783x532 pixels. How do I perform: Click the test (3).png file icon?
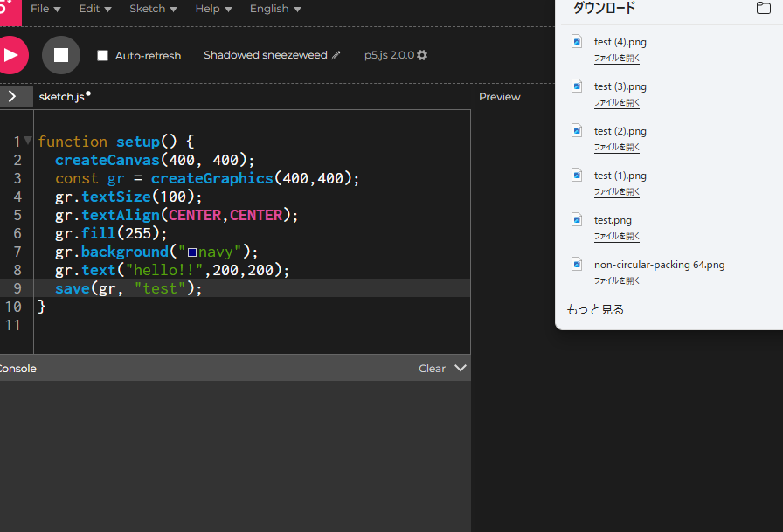(577, 86)
